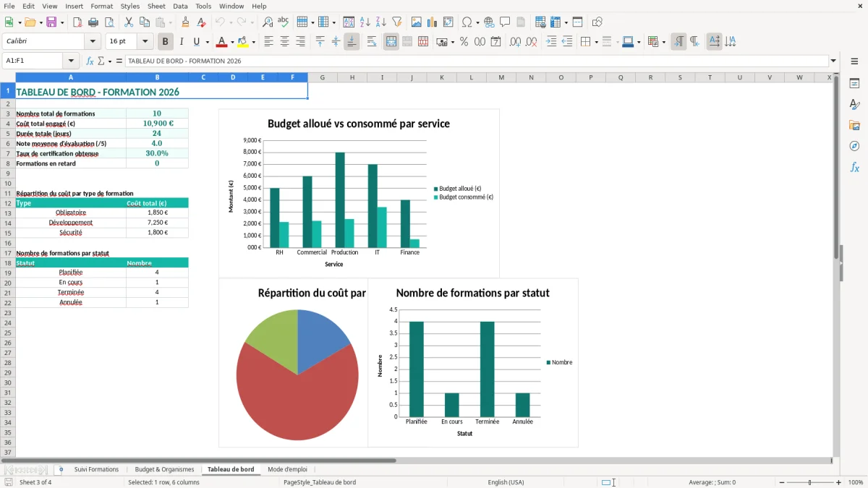Toggle Left-to-Right paragraph direction
This screenshot has width=868, height=488.
678,42
